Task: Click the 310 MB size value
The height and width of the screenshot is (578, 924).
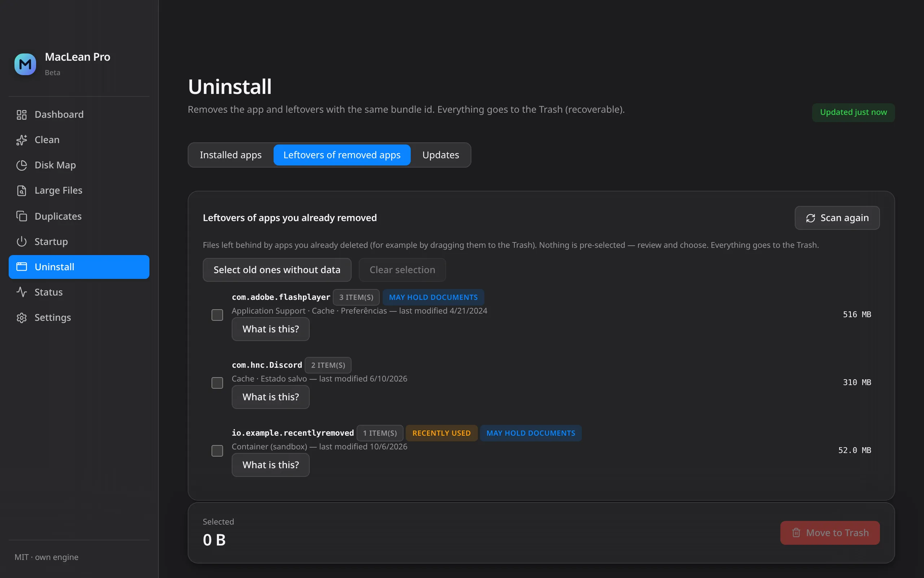Action: [x=857, y=382]
